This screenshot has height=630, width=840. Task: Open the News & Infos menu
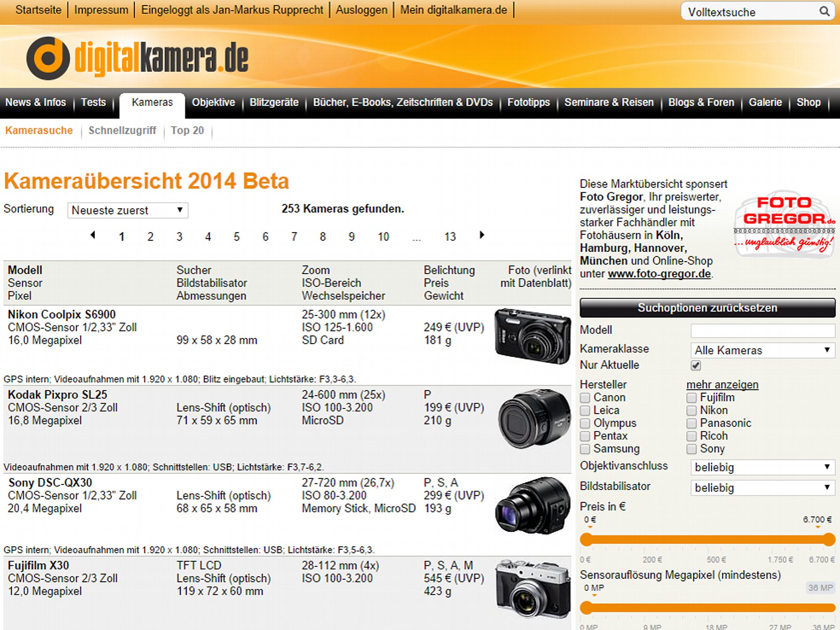coord(36,102)
